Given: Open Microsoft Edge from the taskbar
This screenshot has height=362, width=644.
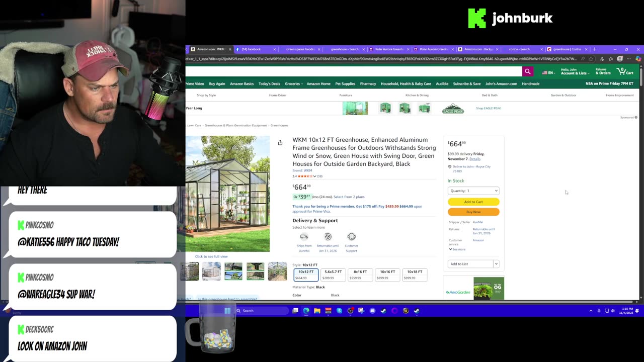Looking at the screenshot, I should 306,311.
